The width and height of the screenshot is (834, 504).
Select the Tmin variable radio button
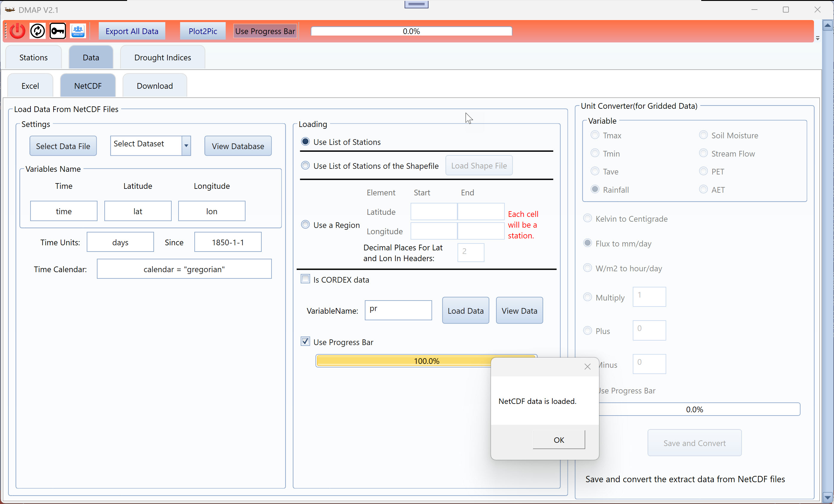[x=595, y=153]
